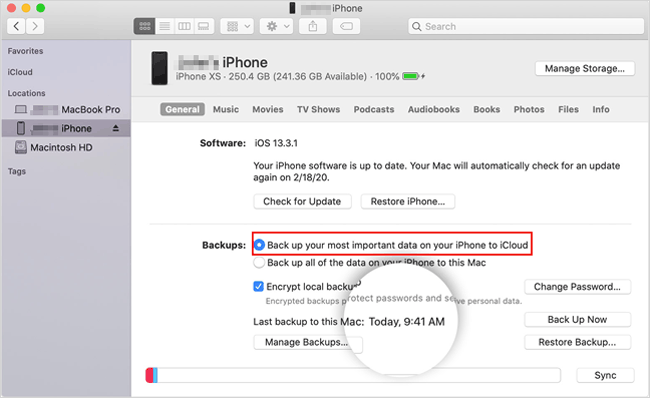
Task: Click Restore iPhone button
Action: (408, 202)
